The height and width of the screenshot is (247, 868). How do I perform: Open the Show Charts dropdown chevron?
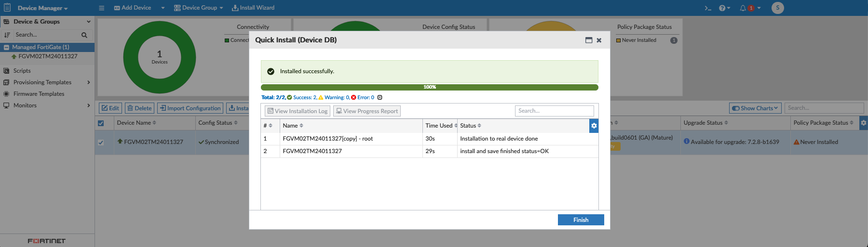click(776, 108)
